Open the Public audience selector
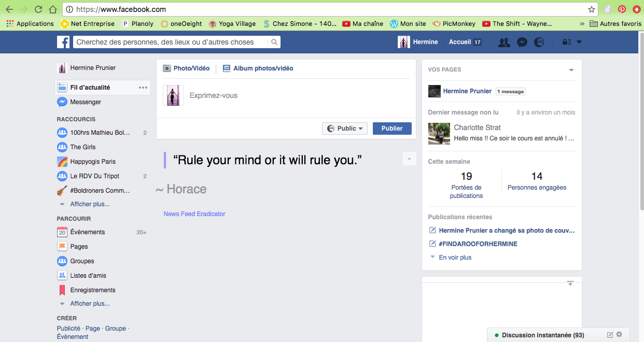The width and height of the screenshot is (644, 342). [x=345, y=129]
